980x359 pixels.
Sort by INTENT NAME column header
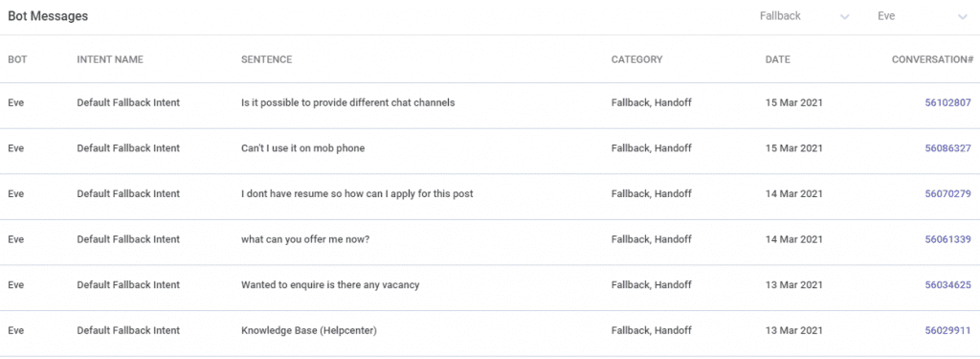pos(110,59)
